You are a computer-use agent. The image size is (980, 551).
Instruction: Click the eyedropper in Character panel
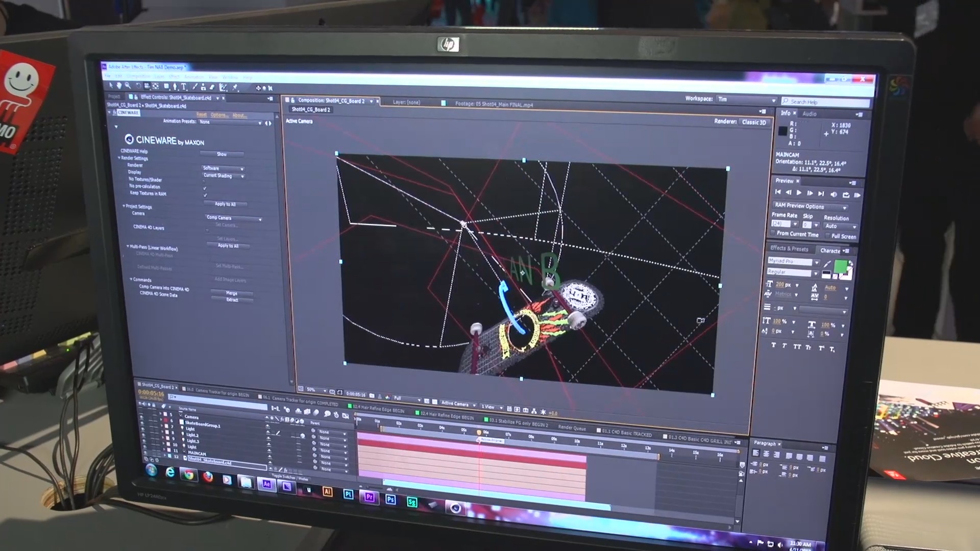point(827,264)
